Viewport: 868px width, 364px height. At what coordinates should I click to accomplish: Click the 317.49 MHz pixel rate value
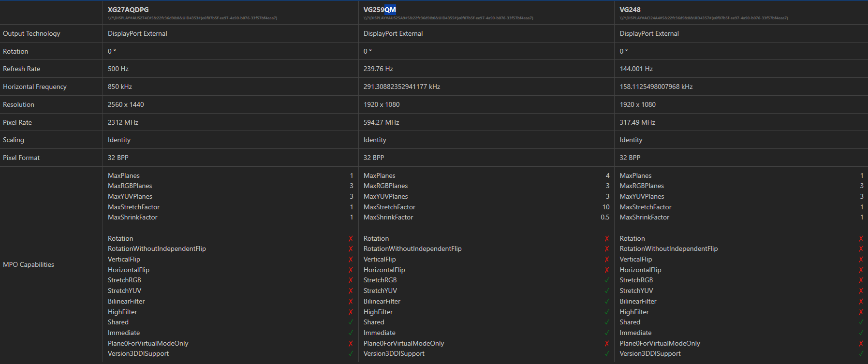637,123
